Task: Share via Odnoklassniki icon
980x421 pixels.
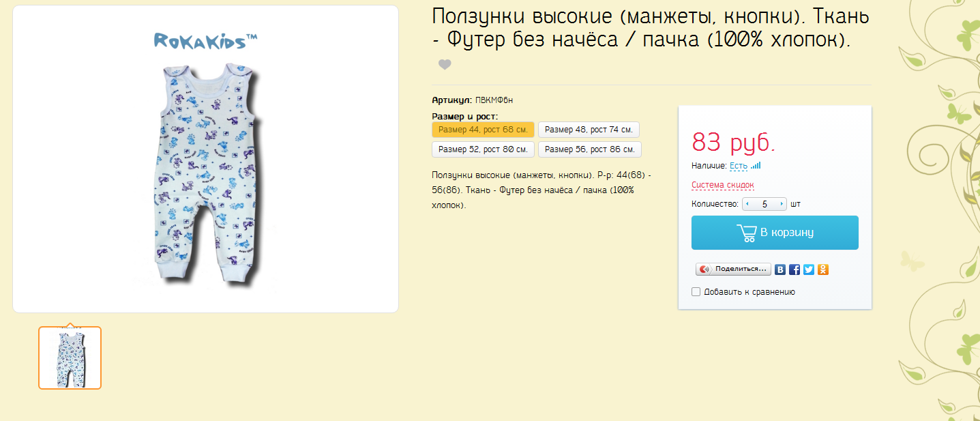Action: [x=823, y=270]
